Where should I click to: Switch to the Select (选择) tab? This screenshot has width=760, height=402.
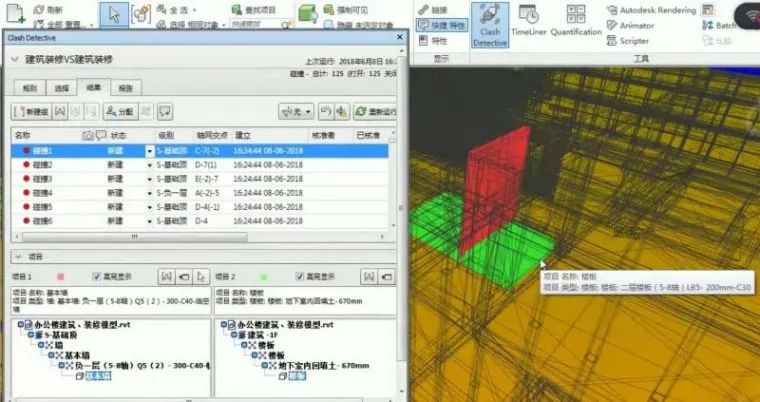click(62, 88)
